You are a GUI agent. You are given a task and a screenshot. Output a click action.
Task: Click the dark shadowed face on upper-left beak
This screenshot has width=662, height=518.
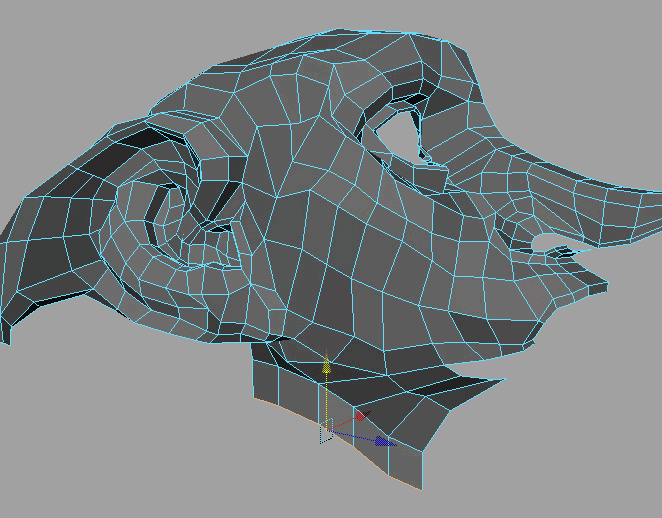(x=140, y=140)
